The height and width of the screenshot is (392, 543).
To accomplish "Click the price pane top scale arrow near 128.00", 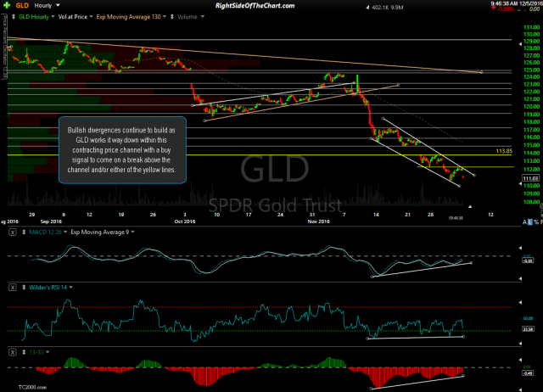I will [x=520, y=44].
